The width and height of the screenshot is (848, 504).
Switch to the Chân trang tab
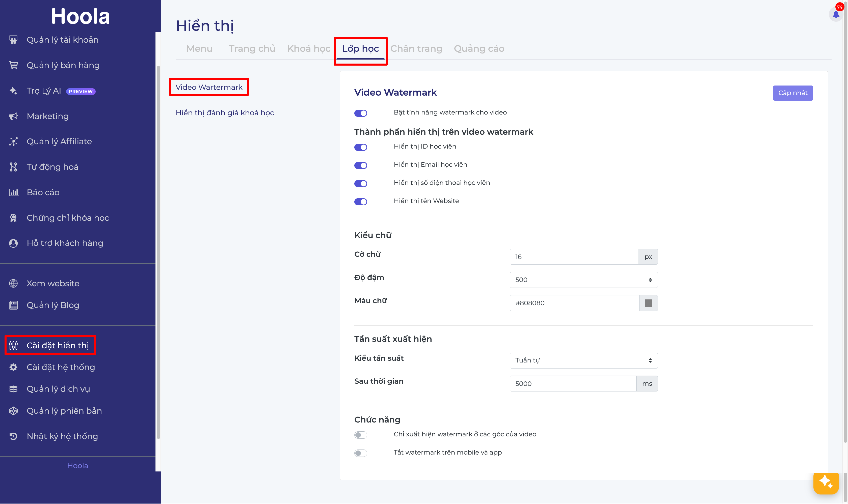[416, 49]
